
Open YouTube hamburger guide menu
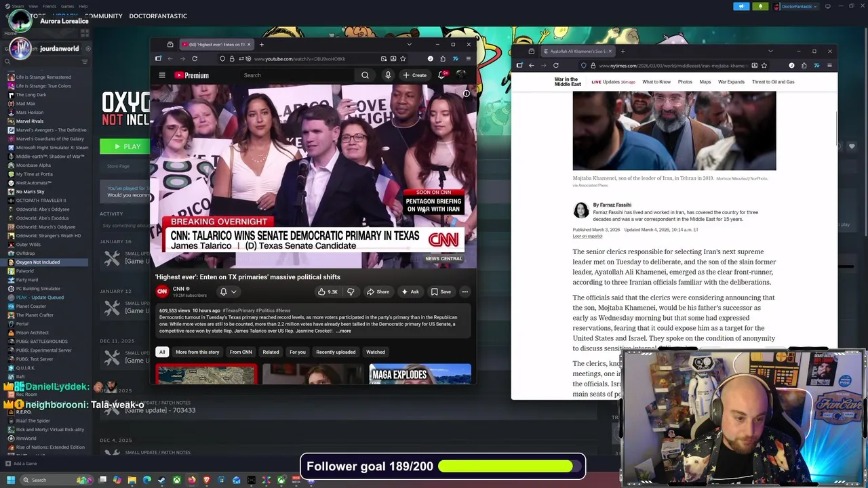click(162, 75)
